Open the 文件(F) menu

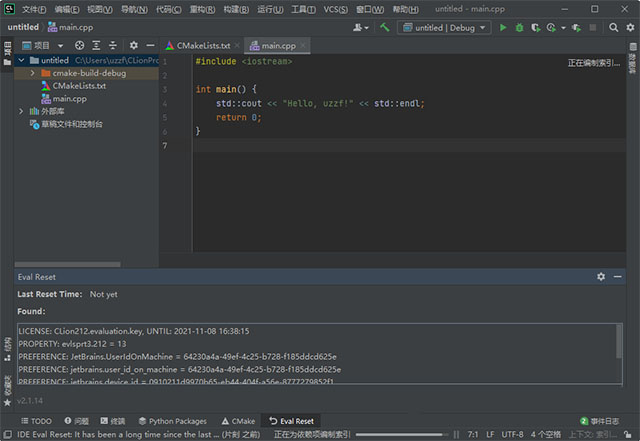click(x=33, y=9)
